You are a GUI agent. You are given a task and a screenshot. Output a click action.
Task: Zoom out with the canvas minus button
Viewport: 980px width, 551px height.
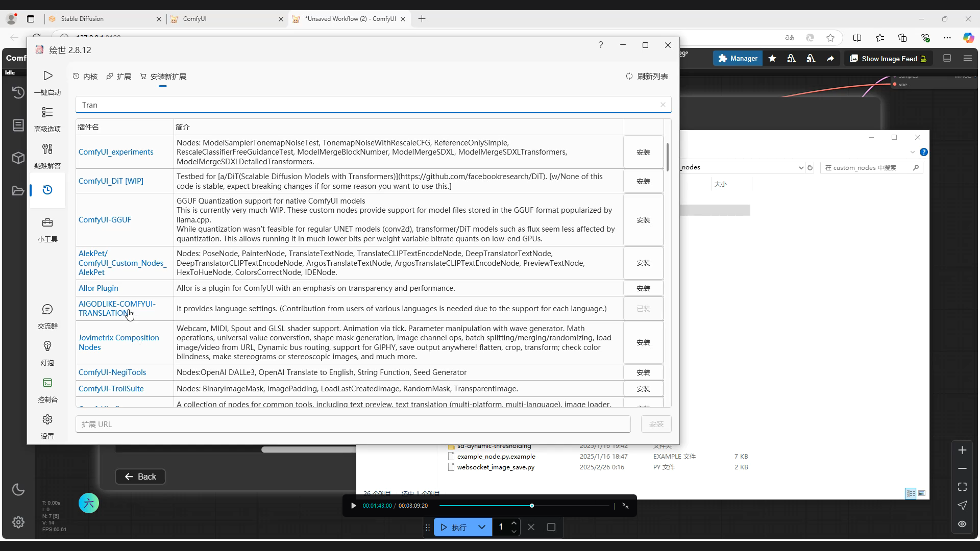click(x=962, y=468)
